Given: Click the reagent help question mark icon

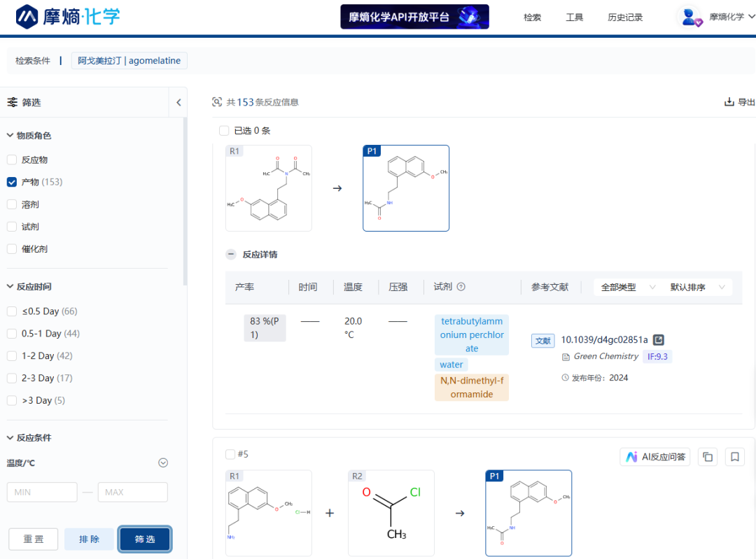Looking at the screenshot, I should pyautogui.click(x=461, y=287).
